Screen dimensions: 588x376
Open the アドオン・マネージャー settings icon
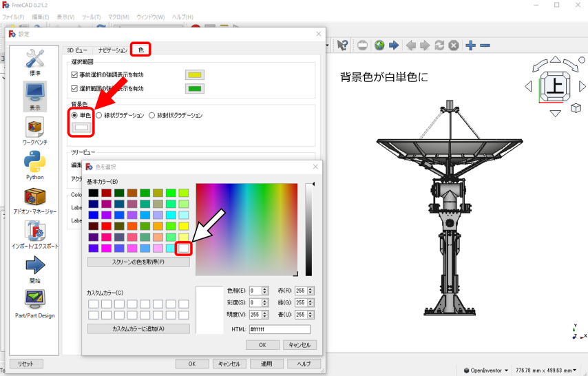coord(35,200)
